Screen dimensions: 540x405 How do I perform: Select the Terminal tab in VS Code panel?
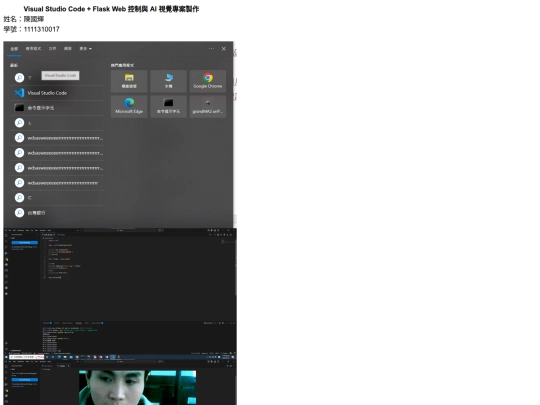click(79, 323)
